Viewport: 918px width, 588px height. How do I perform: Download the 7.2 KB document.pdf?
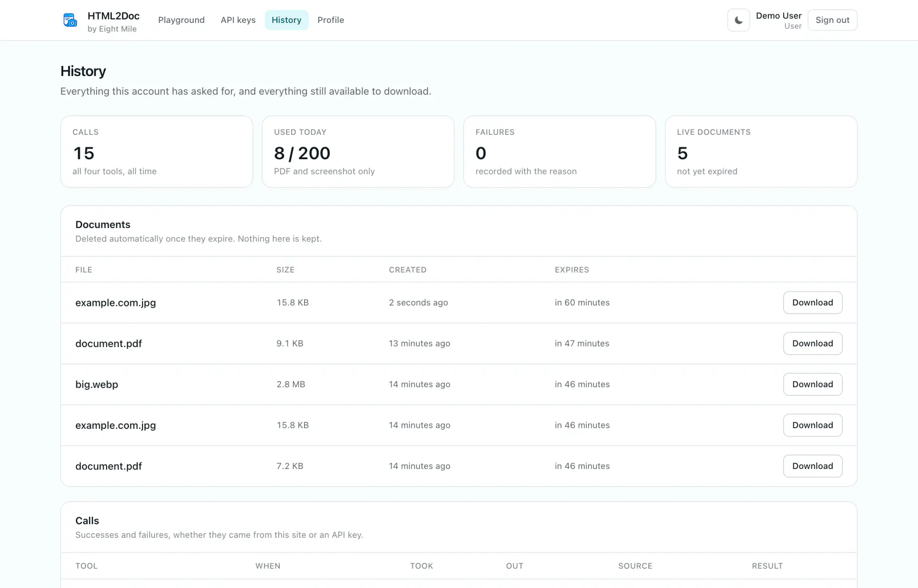point(812,466)
